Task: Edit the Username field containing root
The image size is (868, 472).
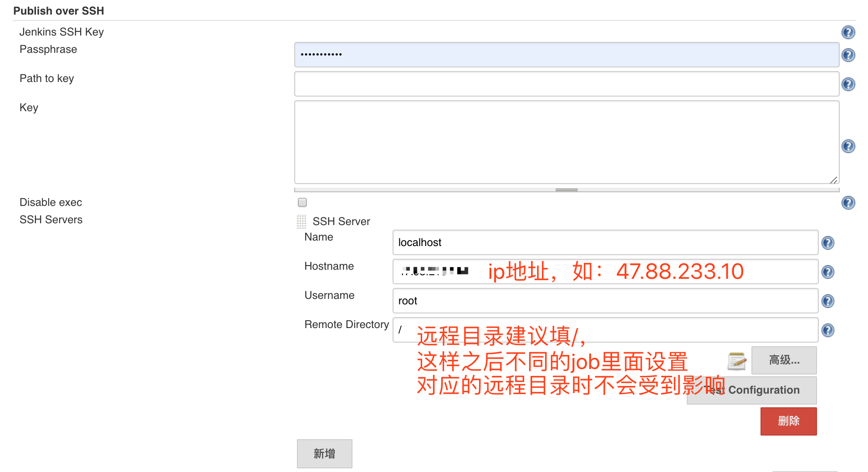Action: click(x=605, y=301)
